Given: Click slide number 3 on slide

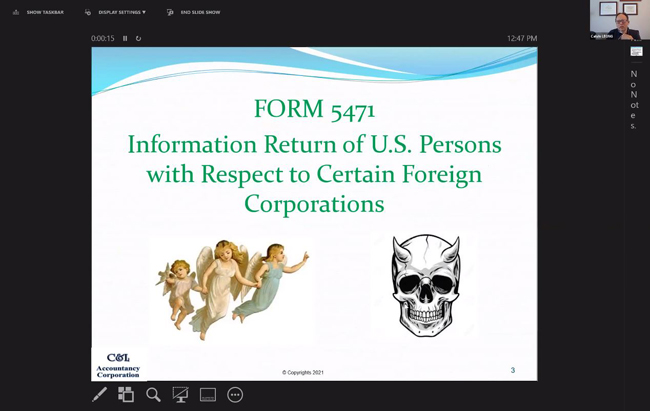Looking at the screenshot, I should [513, 370].
